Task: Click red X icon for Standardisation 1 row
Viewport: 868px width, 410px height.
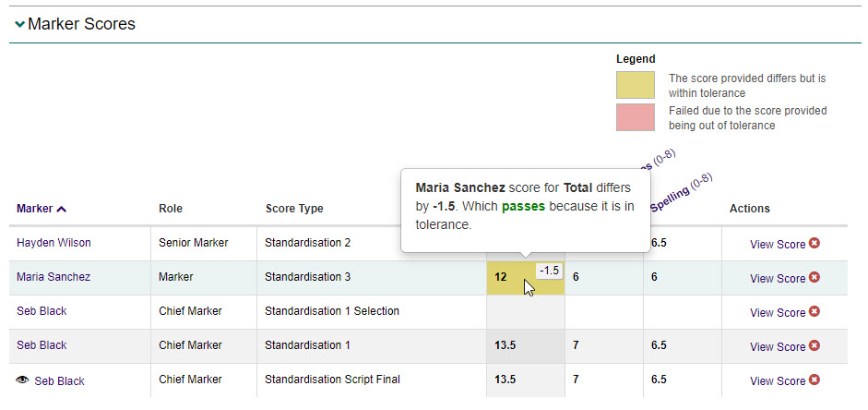Action: pos(814,346)
